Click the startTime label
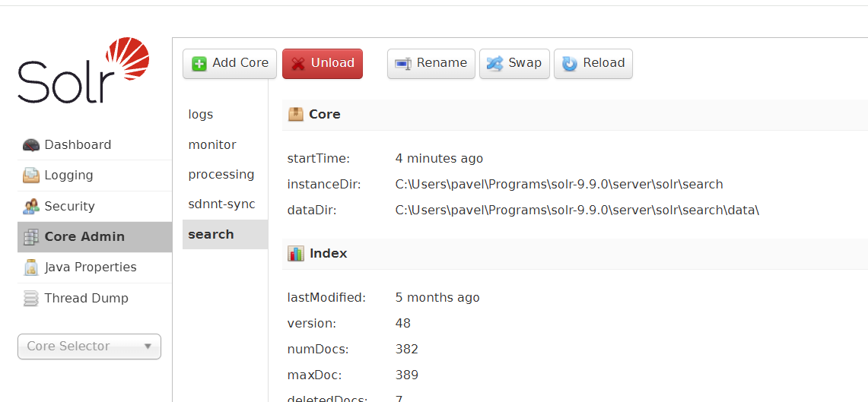This screenshot has width=868, height=402. (x=319, y=159)
